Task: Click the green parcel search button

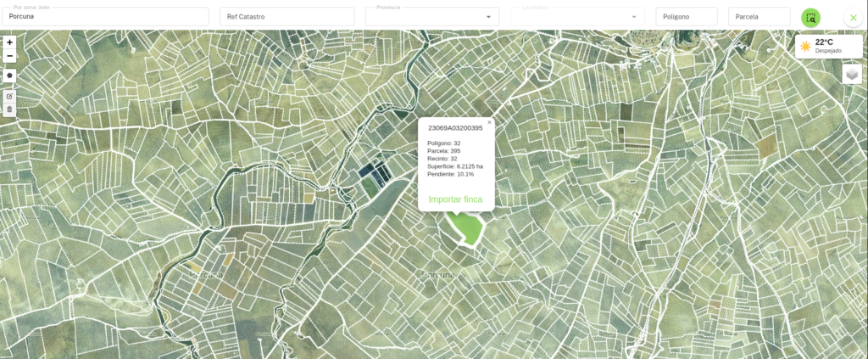Action: (811, 18)
